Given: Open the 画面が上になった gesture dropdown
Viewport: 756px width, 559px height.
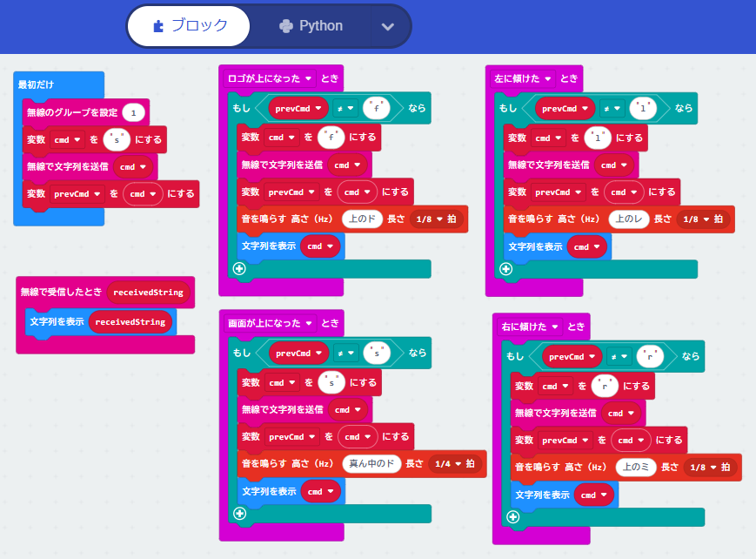Looking at the screenshot, I should point(308,323).
